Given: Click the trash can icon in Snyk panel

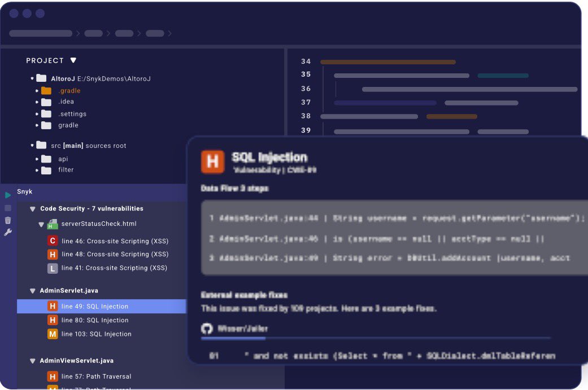Looking at the screenshot, I should pos(8,220).
